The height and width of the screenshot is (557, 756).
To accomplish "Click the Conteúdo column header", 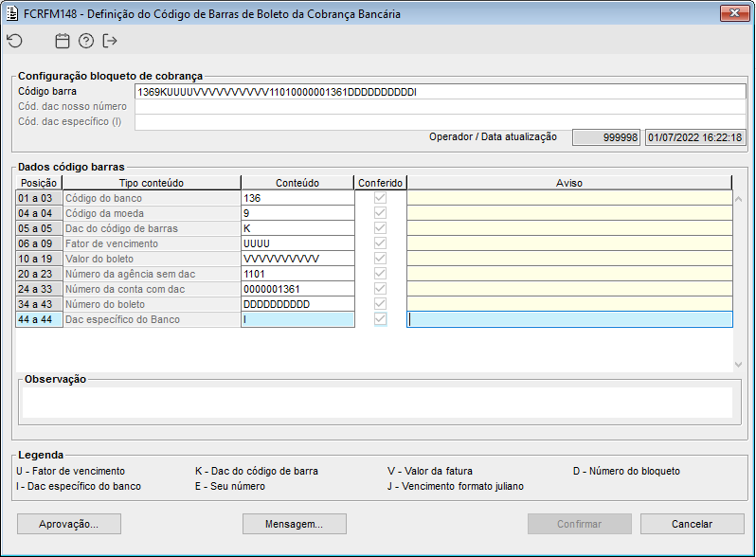I will [297, 183].
